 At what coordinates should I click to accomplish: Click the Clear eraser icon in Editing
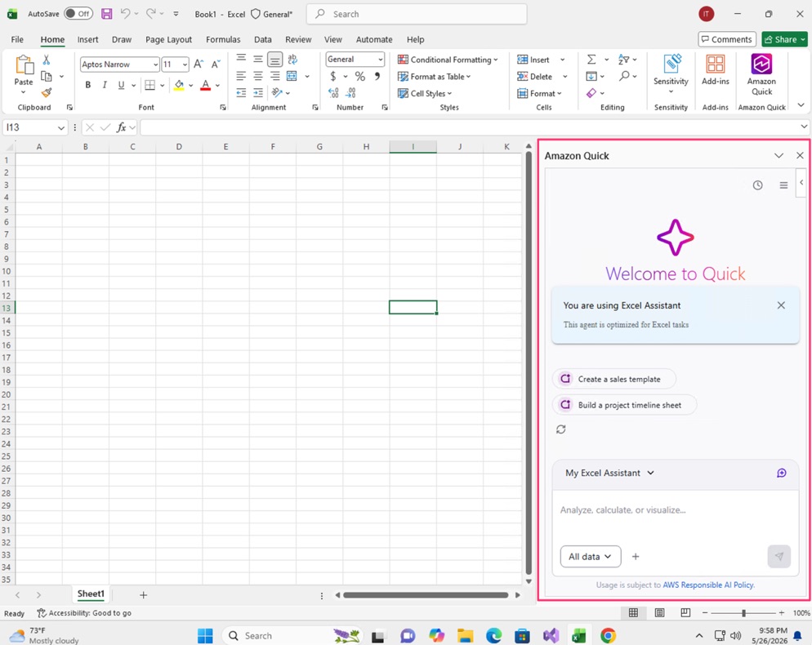591,93
